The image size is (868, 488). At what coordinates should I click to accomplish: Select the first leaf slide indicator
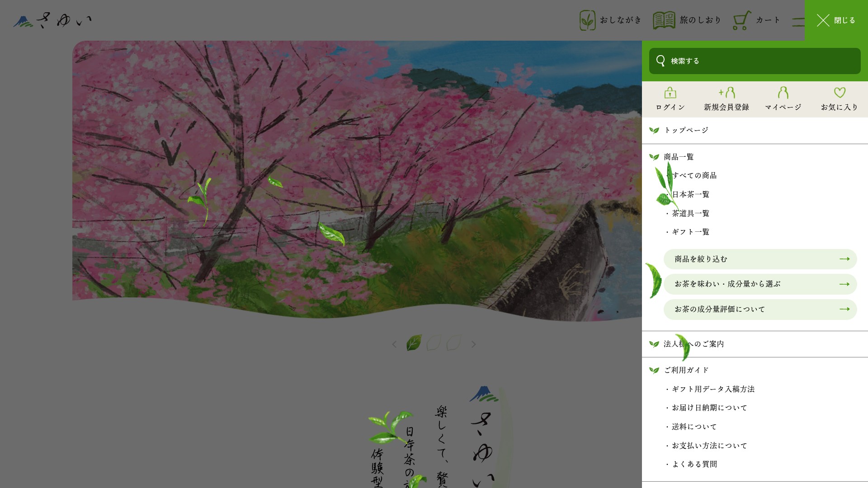(x=414, y=343)
